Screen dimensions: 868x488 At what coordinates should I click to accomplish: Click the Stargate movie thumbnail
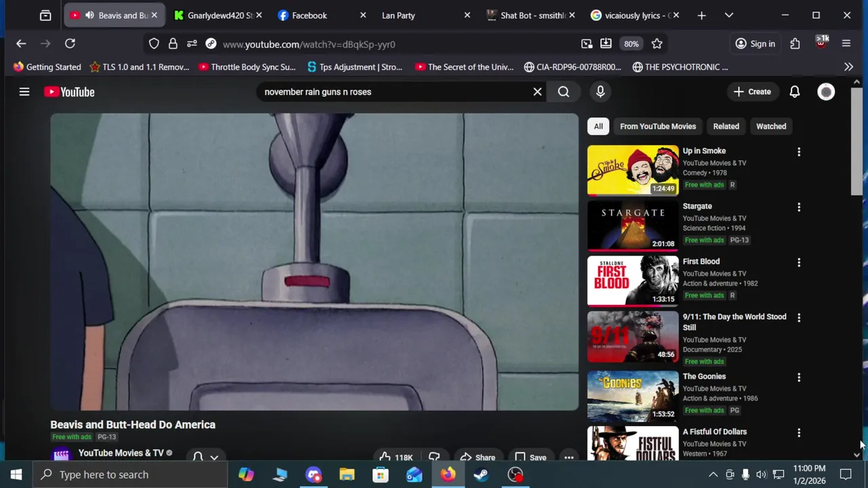coord(633,226)
